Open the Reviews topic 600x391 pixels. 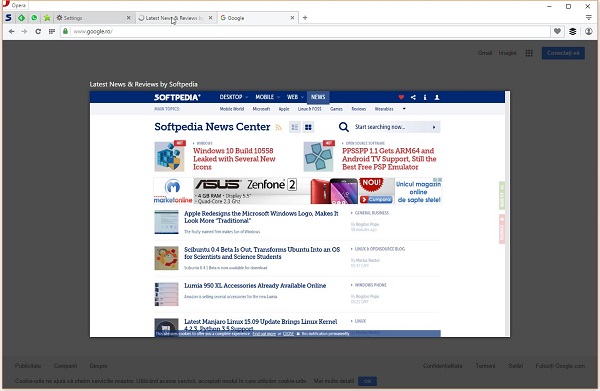(359, 109)
